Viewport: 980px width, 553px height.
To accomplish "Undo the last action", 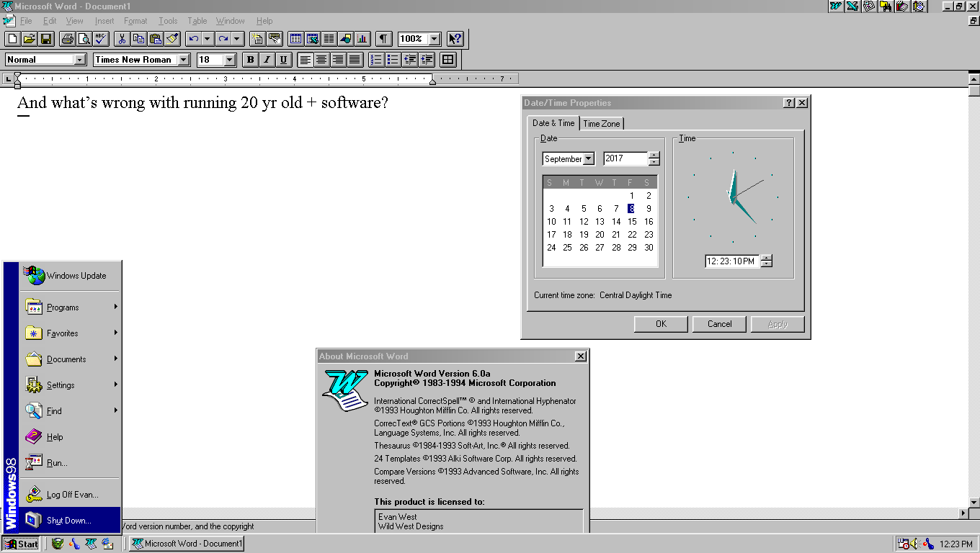I will point(193,39).
